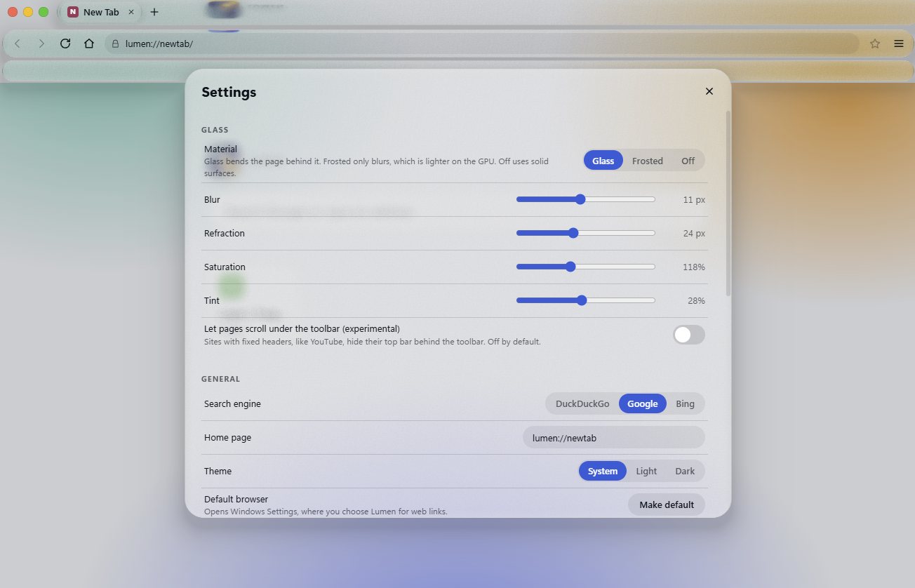Select the New Tab tab
The height and width of the screenshot is (588, 915).
100,12
